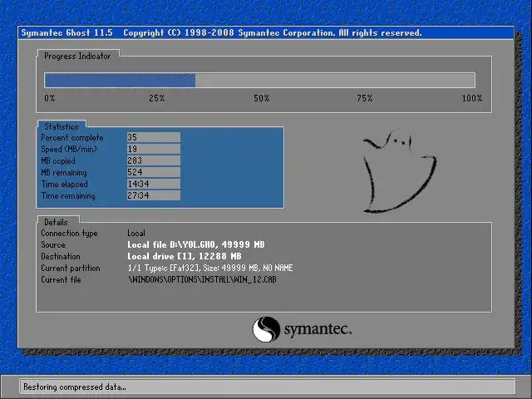Click the Time elapsed value field

coord(153,184)
